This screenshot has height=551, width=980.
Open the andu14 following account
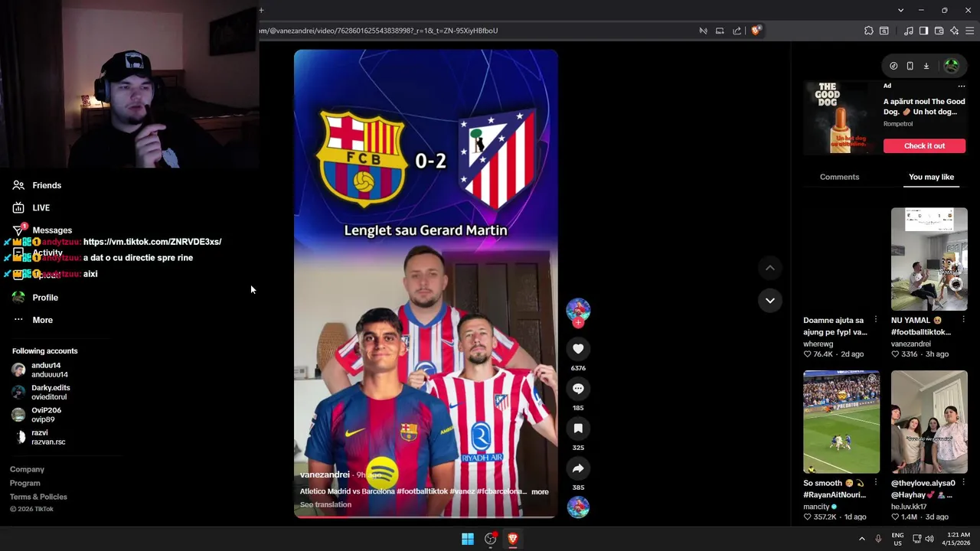pos(40,370)
